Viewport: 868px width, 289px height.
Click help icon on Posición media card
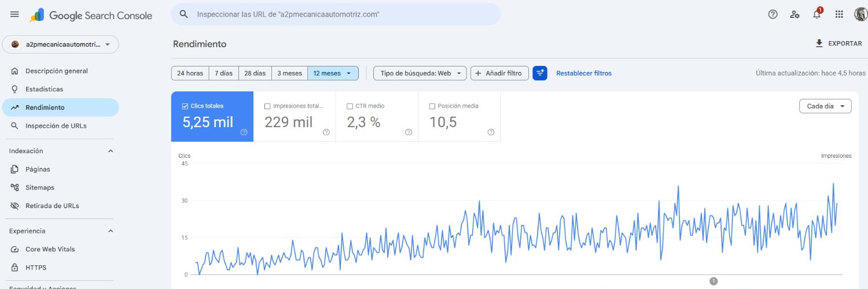coord(491,132)
